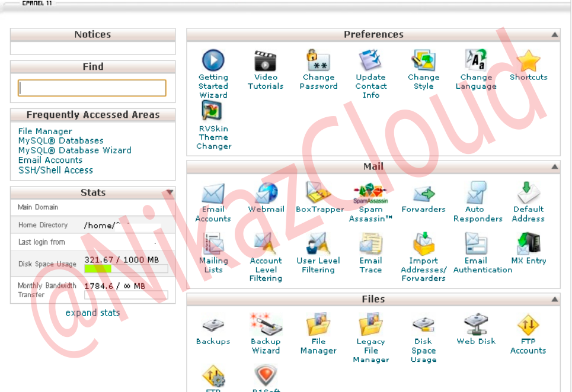Click the Disk Space Usage progress bar
Screen dimensions: 572x392
point(126,269)
